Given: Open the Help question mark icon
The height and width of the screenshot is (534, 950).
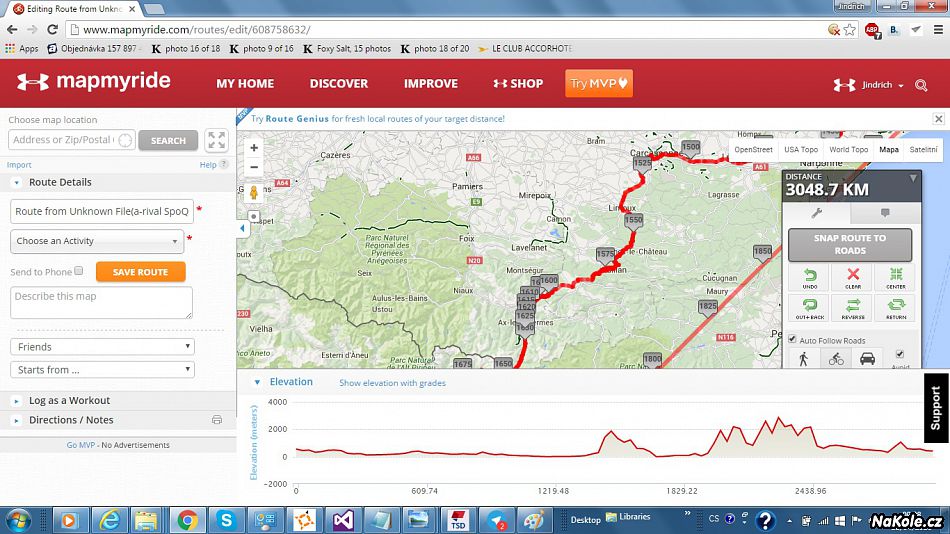Looking at the screenshot, I should [x=224, y=164].
